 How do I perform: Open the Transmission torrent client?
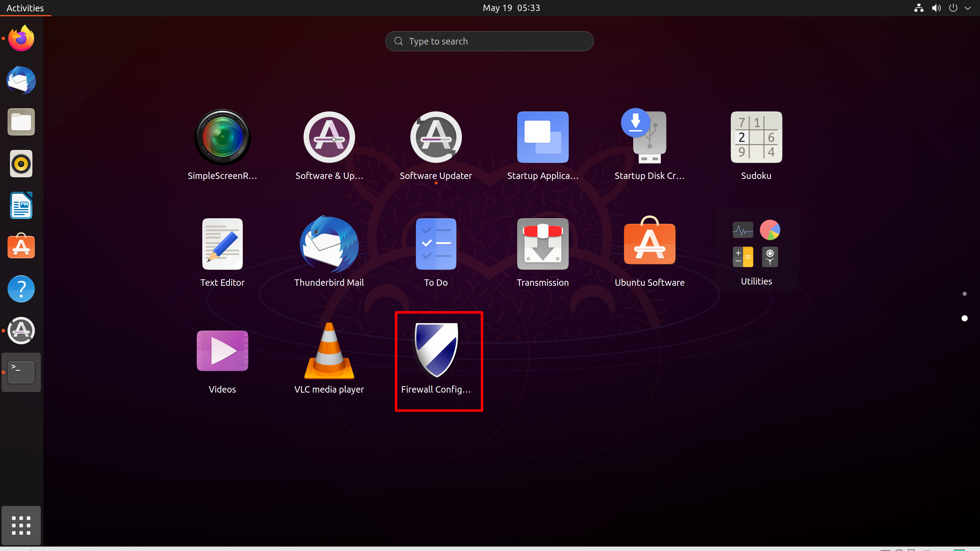tap(543, 244)
